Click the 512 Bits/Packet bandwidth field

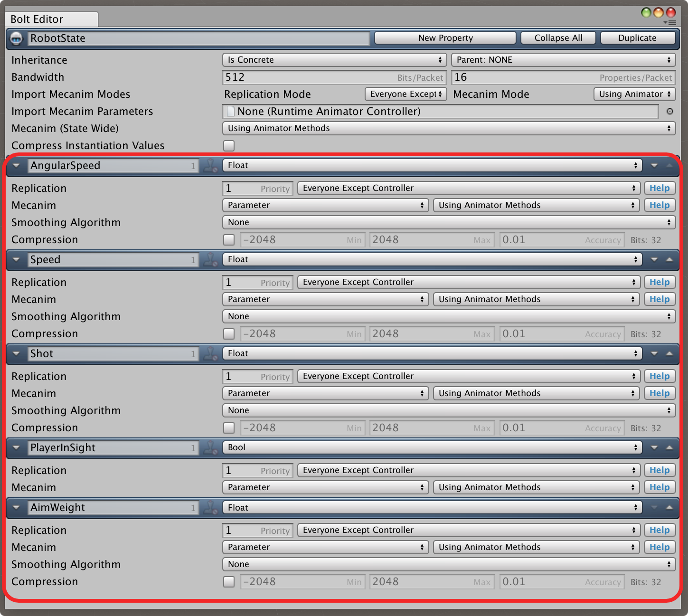334,77
